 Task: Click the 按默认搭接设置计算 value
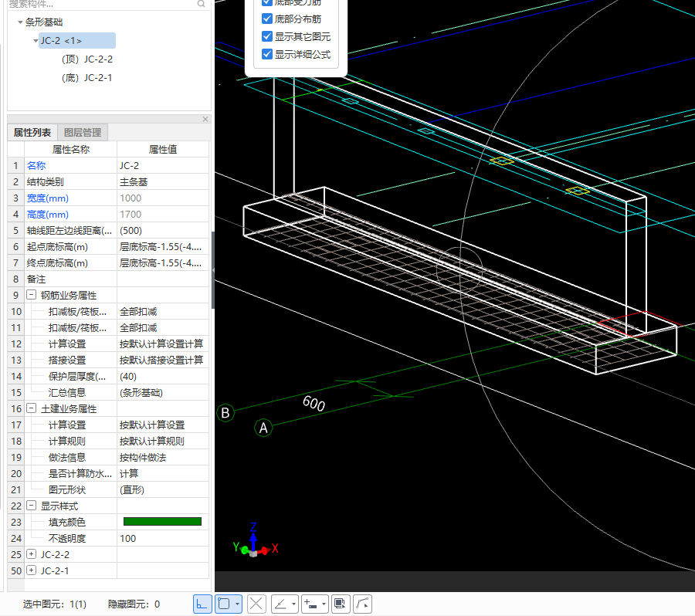coord(163,360)
